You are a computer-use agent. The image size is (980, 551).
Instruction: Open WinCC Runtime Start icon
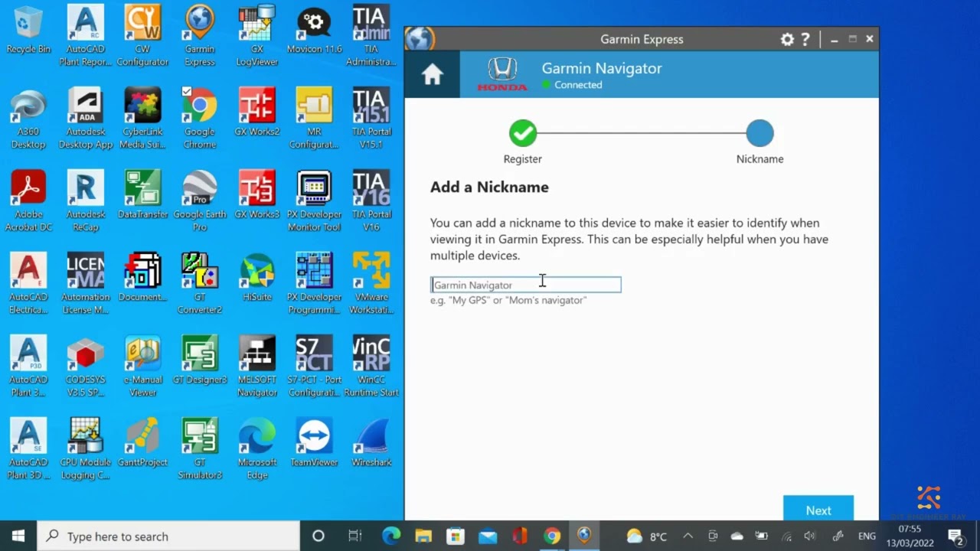pos(371,367)
